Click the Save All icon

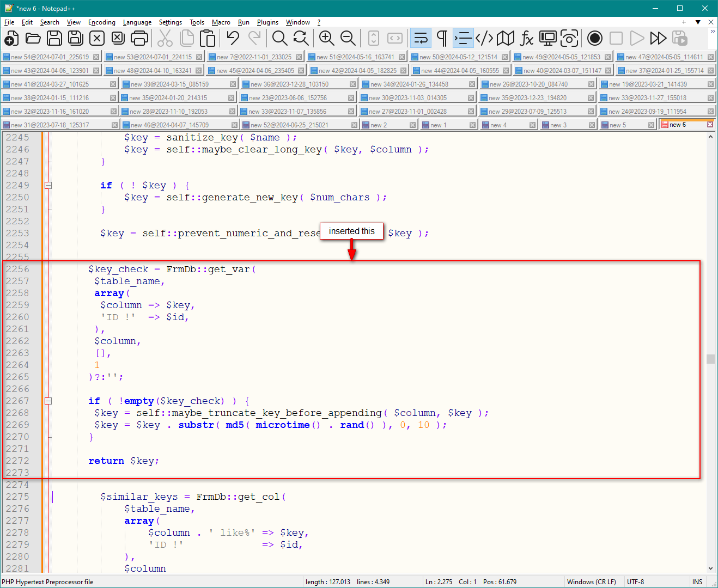75,38
